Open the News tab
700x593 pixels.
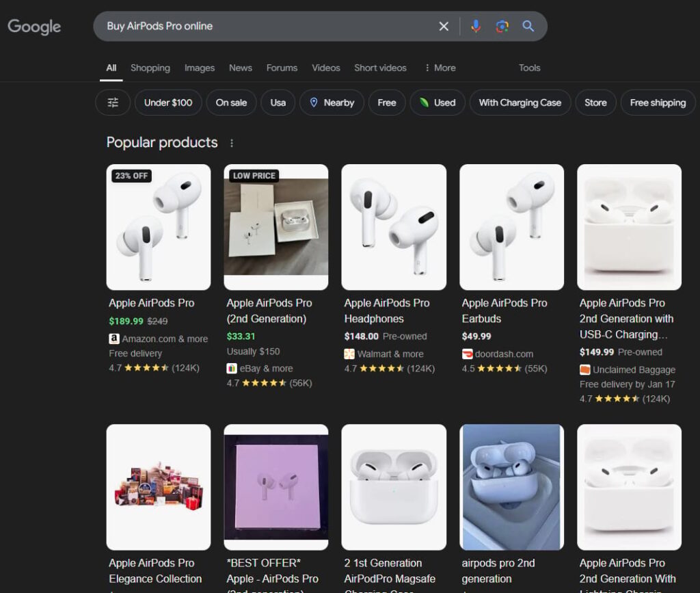click(x=241, y=68)
